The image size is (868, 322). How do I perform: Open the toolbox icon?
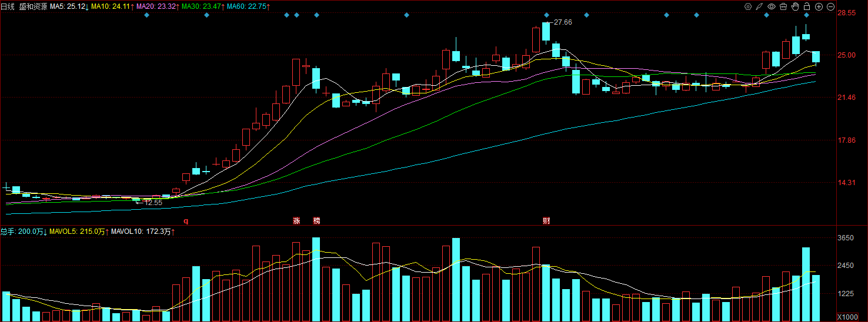(x=783, y=6)
